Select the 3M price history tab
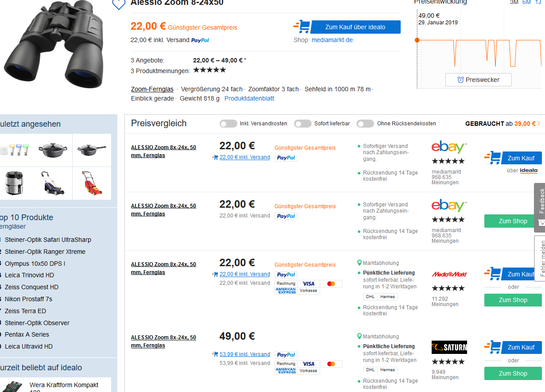Viewport: 545px width, 392px height. pyautogui.click(x=514, y=2)
